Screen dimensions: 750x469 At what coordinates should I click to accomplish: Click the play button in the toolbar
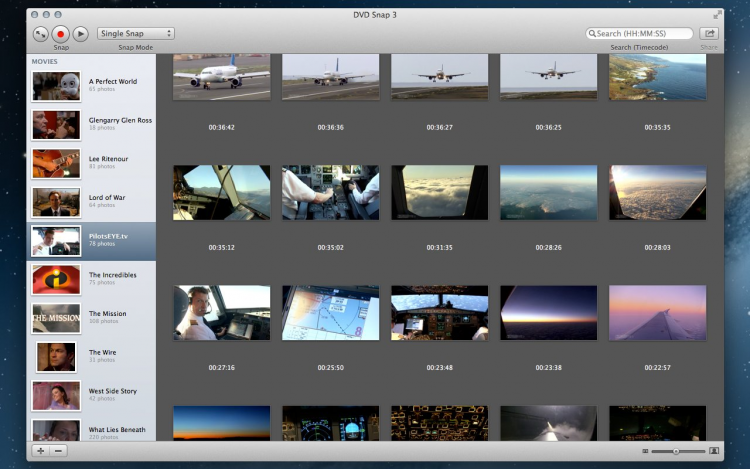80,34
